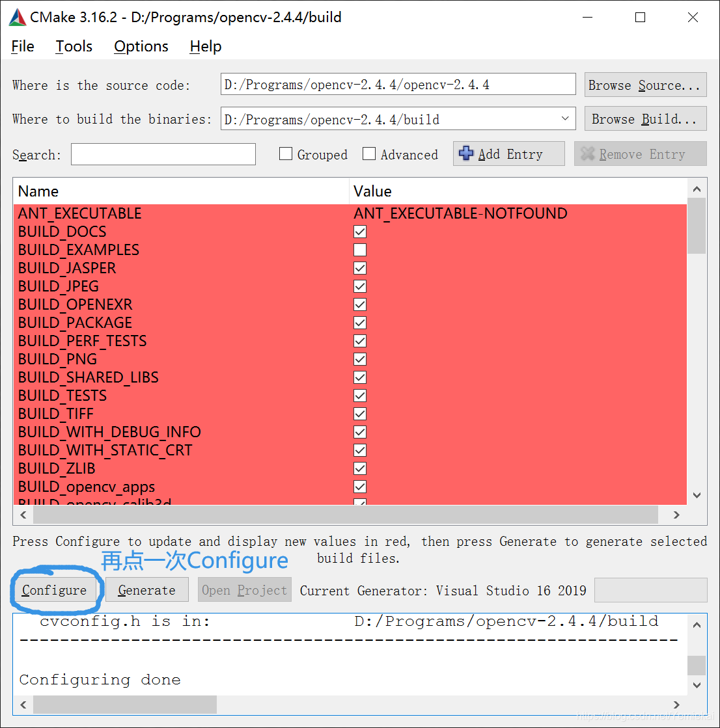Click the Configure button

pos(54,589)
